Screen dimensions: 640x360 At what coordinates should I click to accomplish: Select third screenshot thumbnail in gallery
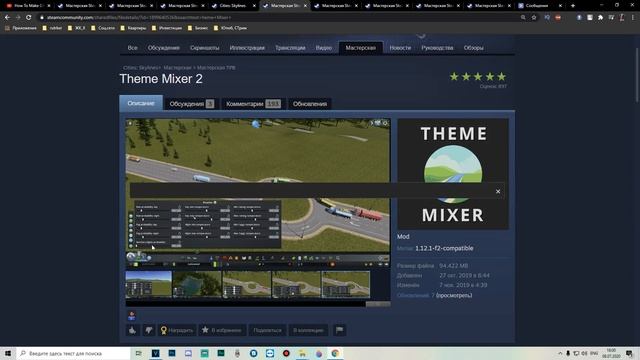[247, 284]
